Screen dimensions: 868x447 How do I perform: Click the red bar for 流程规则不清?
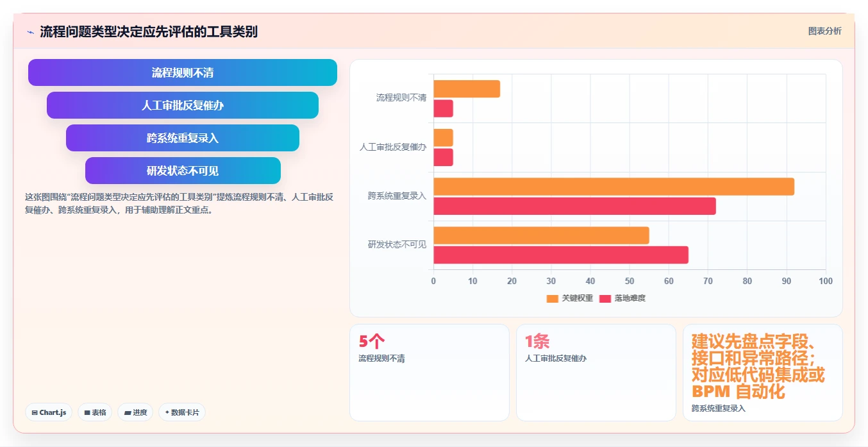pyautogui.click(x=444, y=108)
